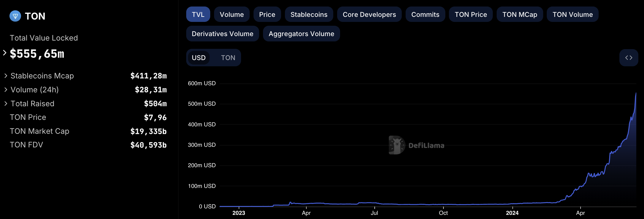Click the Total Value Locked heading
This screenshot has width=644, height=219.
pyautogui.click(x=44, y=38)
